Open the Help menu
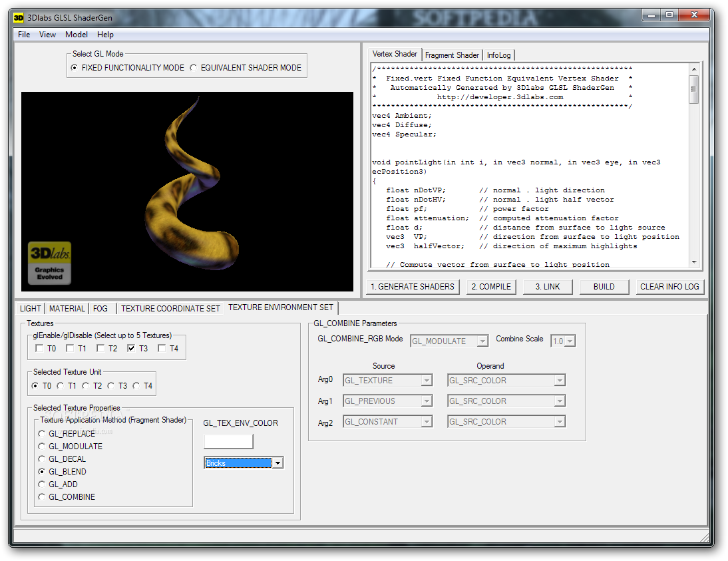 tap(105, 35)
